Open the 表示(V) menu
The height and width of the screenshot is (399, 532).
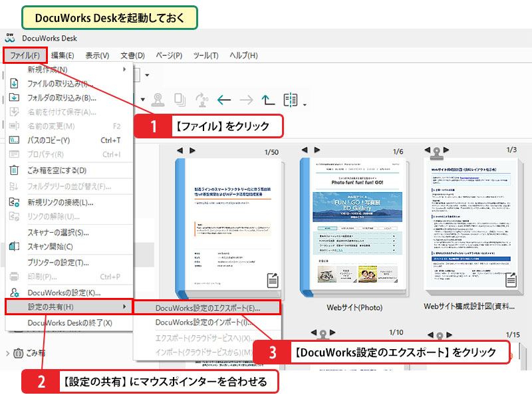pyautogui.click(x=97, y=55)
